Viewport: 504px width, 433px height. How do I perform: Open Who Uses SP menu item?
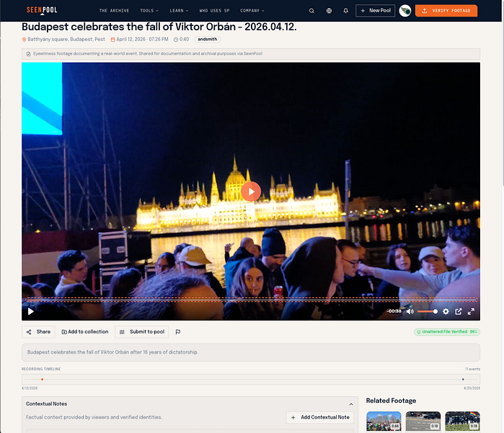tap(214, 11)
